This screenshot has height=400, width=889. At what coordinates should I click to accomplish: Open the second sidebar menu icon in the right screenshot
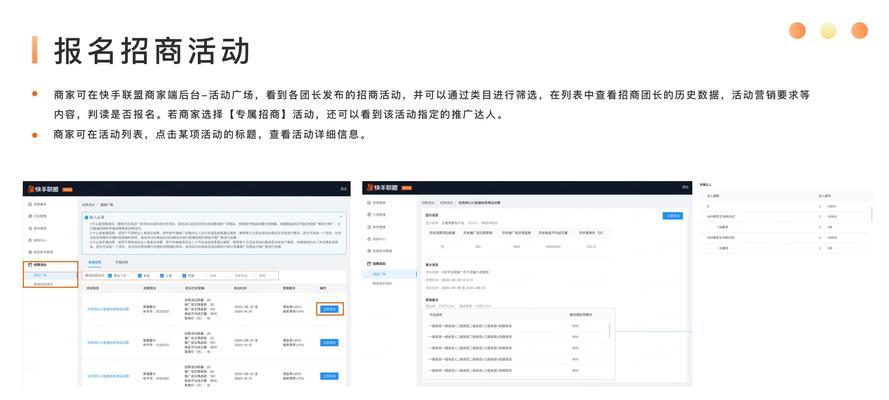click(x=369, y=214)
